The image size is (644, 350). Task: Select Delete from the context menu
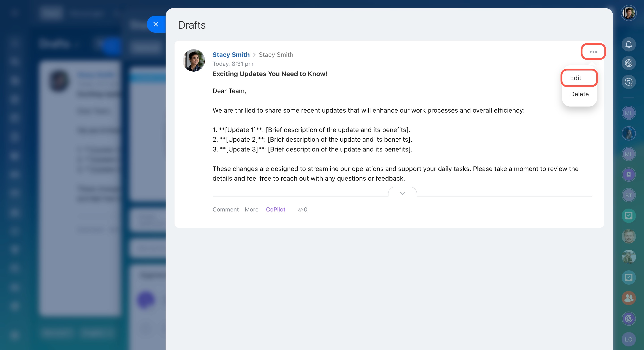point(579,94)
